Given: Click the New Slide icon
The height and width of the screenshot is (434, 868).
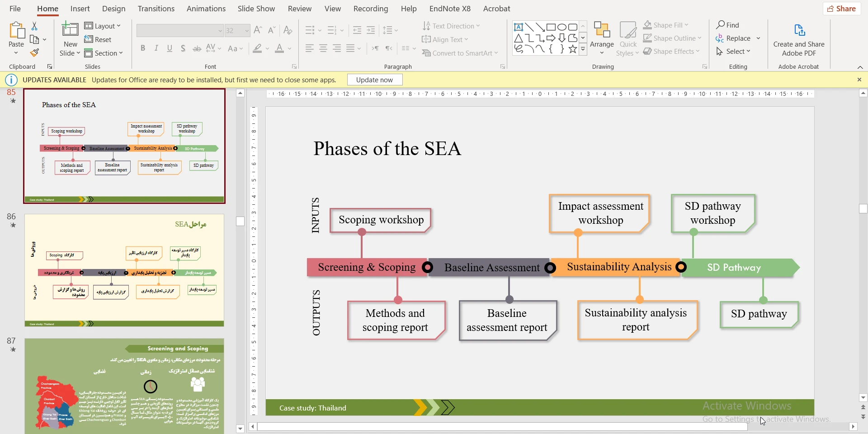Looking at the screenshot, I should pos(70,30).
